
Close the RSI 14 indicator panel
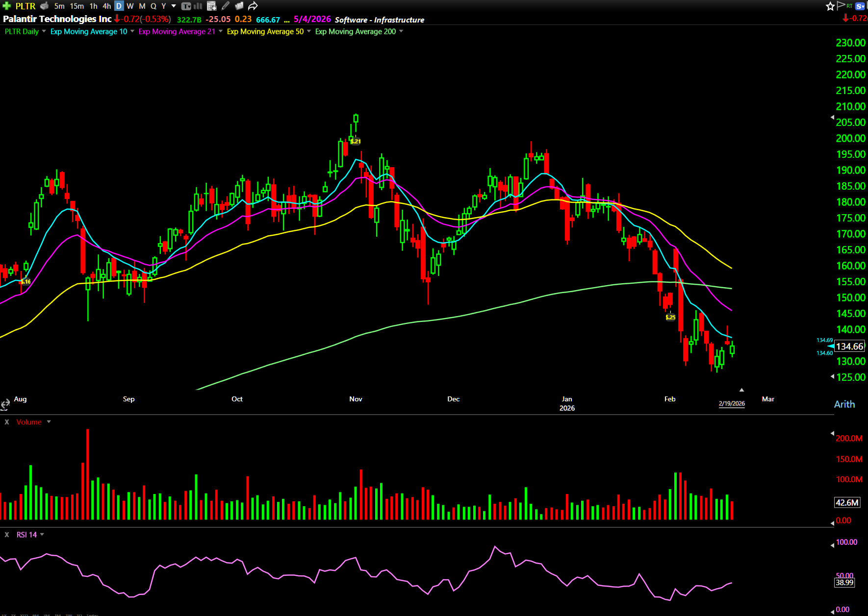point(7,535)
